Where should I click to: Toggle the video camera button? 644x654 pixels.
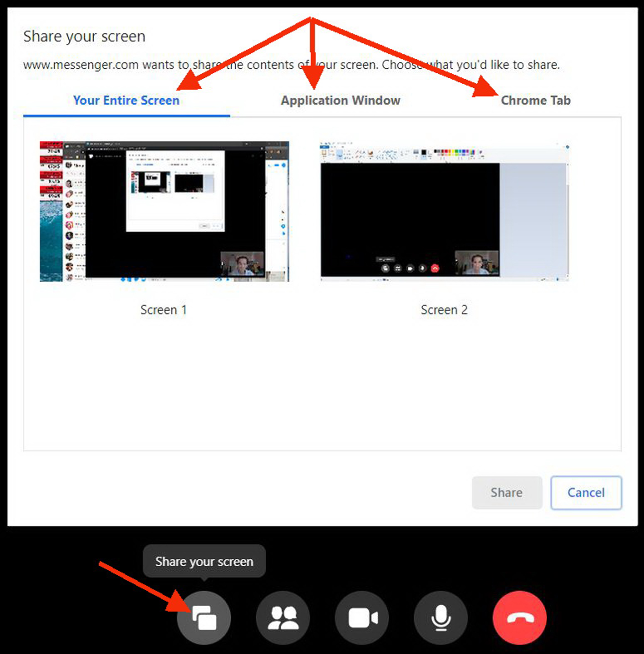click(362, 618)
